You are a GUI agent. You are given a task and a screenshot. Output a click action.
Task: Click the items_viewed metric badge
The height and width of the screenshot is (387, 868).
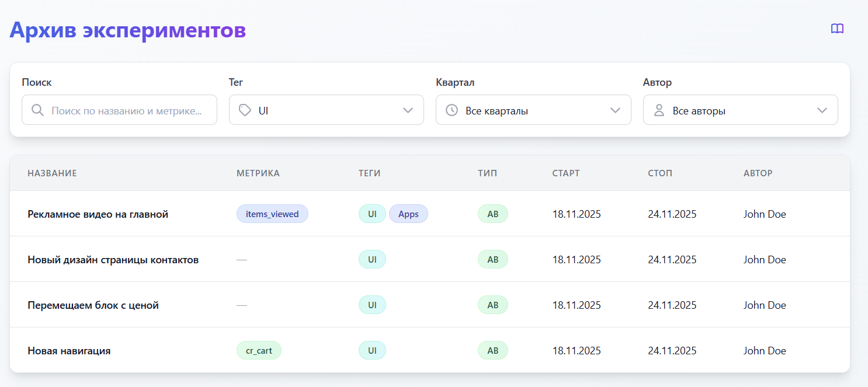click(x=272, y=214)
